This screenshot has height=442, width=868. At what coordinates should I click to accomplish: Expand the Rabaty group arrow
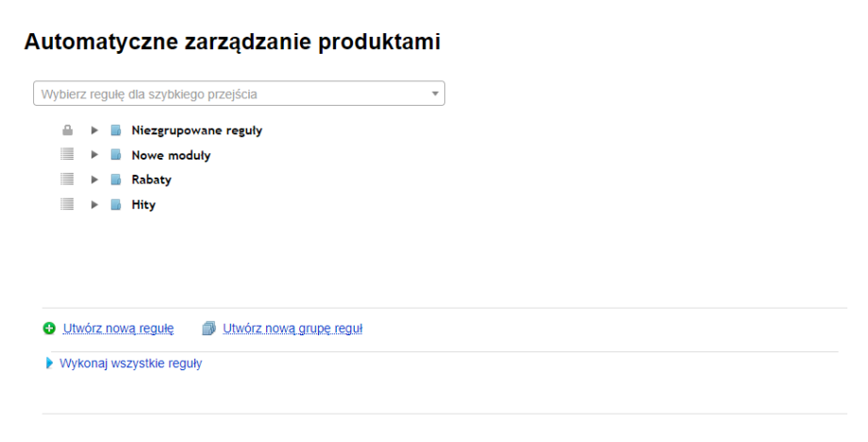click(x=94, y=179)
